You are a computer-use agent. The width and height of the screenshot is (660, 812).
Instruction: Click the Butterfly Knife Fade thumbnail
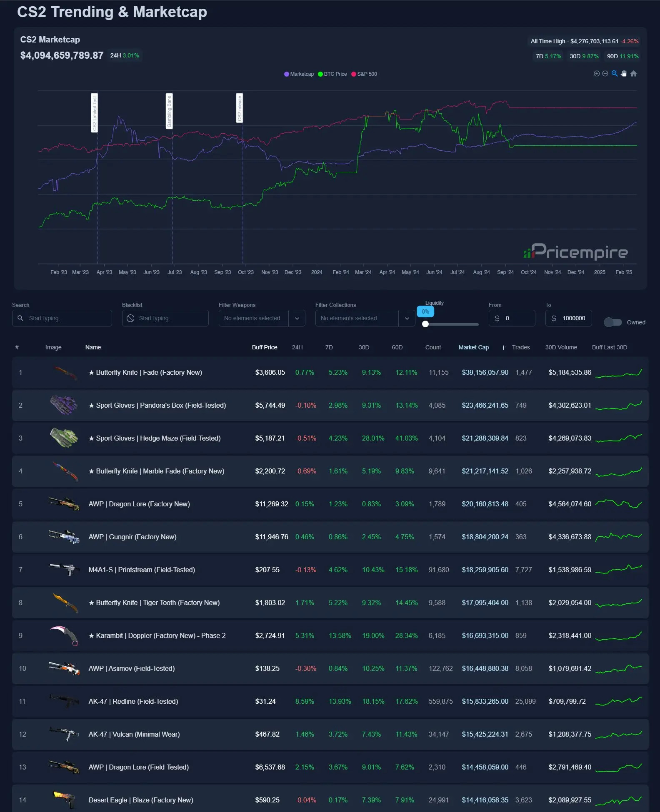65,373
